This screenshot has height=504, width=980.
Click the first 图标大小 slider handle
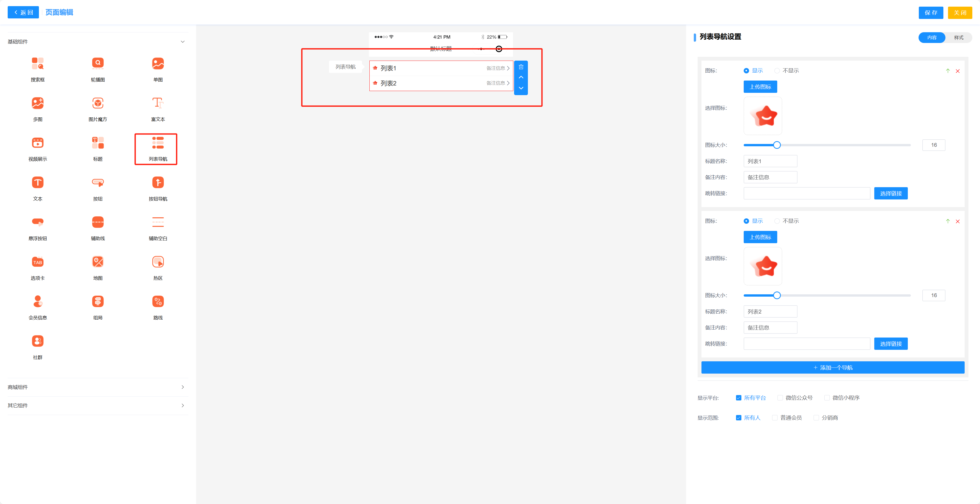pos(776,145)
